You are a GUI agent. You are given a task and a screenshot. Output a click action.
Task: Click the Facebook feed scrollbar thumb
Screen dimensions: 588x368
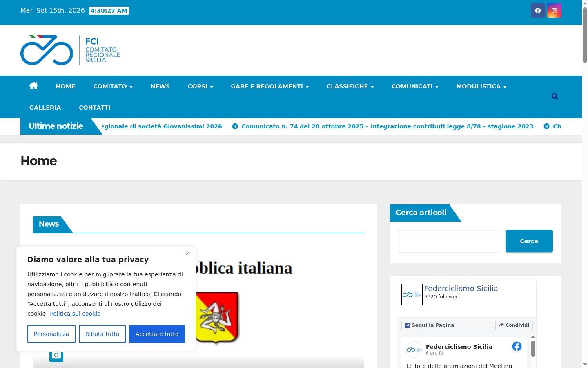(x=533, y=349)
